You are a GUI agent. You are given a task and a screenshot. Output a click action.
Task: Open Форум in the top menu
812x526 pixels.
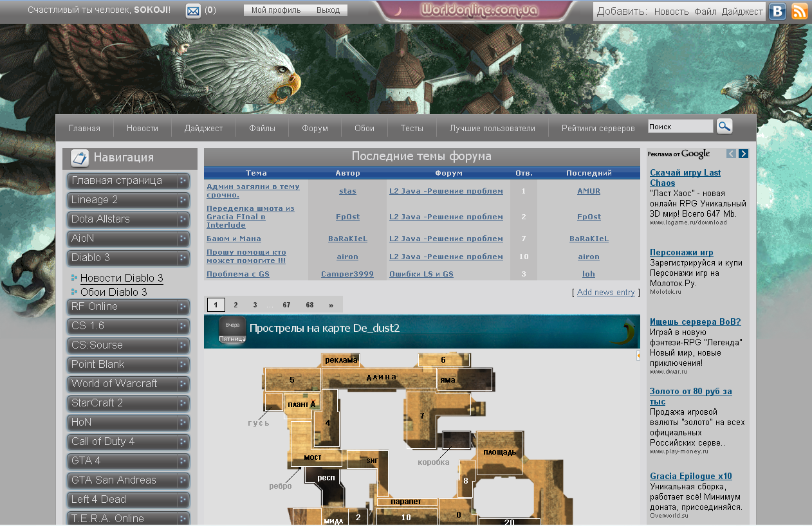point(315,128)
